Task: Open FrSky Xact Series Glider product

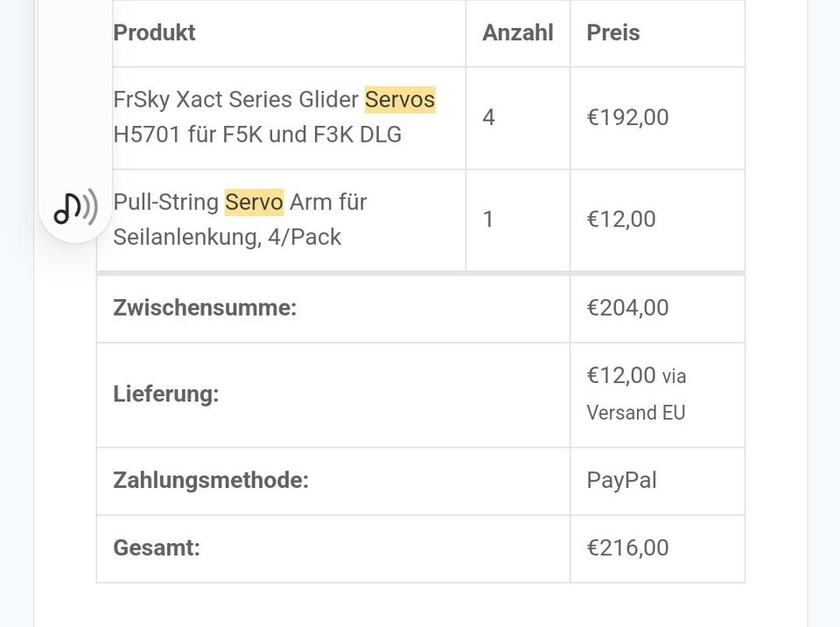Action: point(274,116)
